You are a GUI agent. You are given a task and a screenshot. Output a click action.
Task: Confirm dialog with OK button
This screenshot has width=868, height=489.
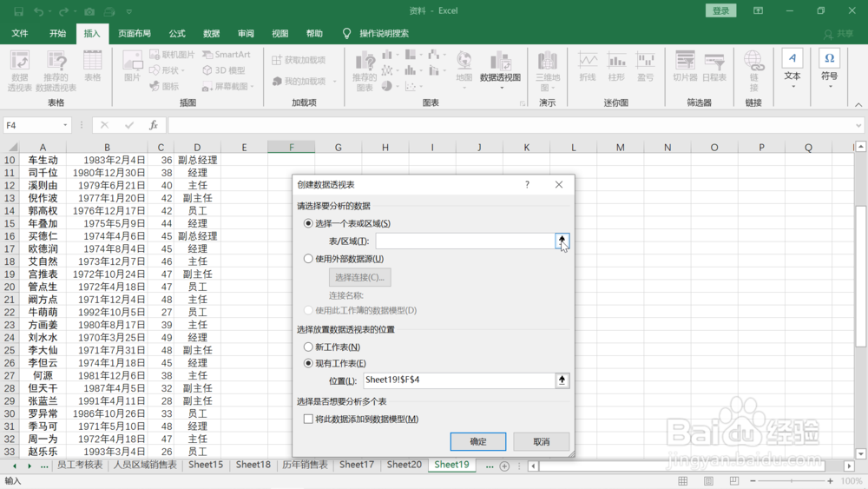pos(478,441)
